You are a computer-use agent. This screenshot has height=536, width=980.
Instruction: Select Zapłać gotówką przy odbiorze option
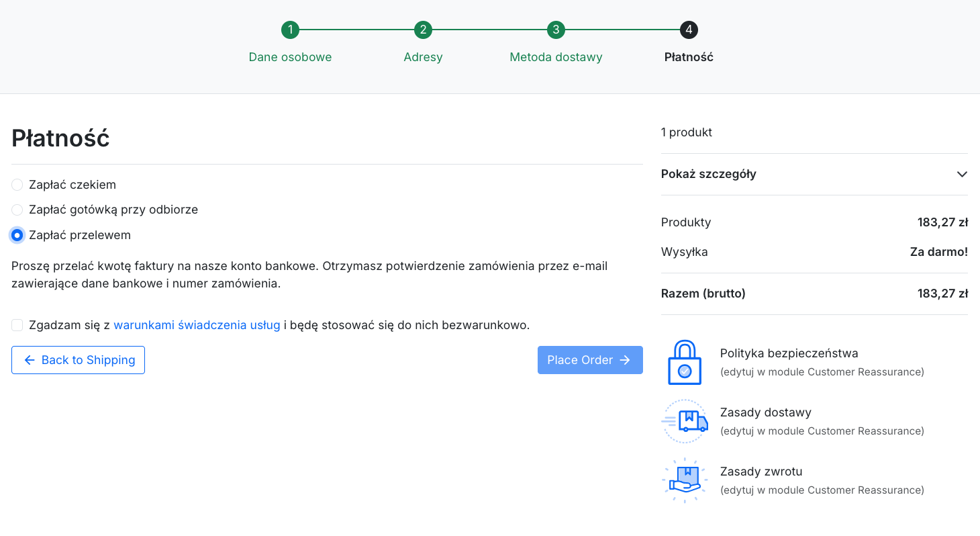point(17,210)
